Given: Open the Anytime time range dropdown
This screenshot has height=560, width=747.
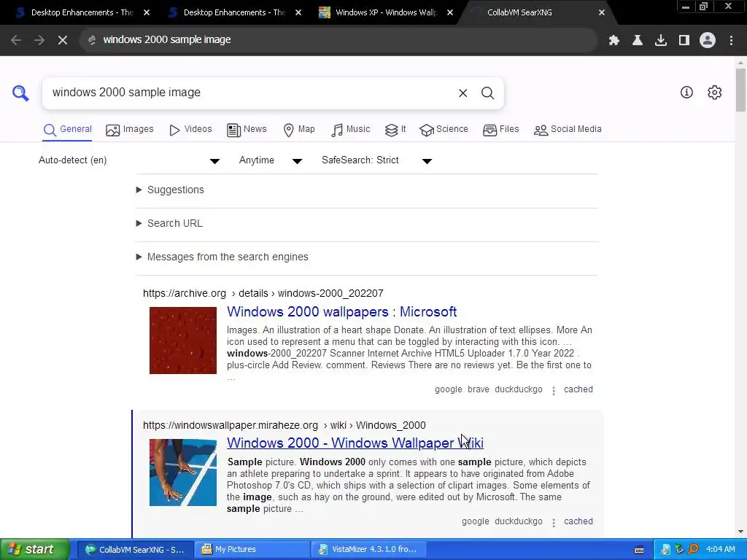Looking at the screenshot, I should click(270, 160).
